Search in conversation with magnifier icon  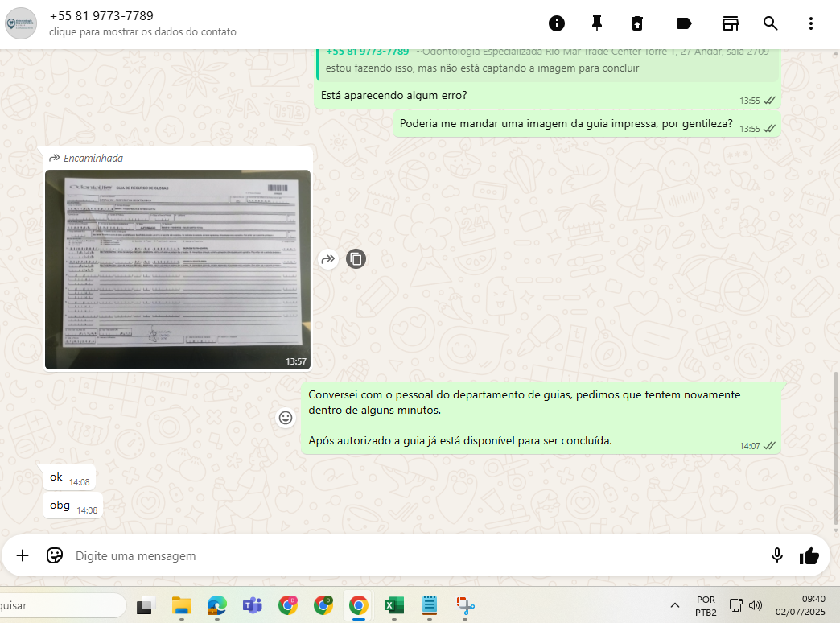tap(771, 23)
